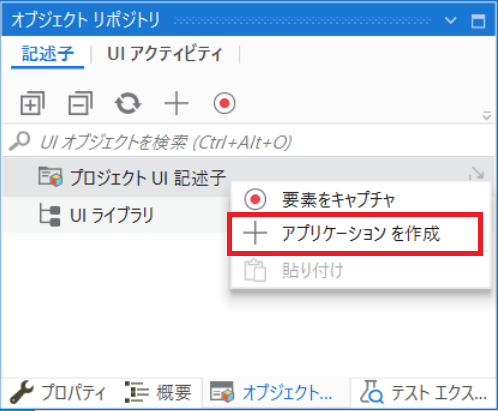Open the プロパティ panel tab
Image resolution: width=498 pixels, height=411 pixels.
pyautogui.click(x=58, y=392)
